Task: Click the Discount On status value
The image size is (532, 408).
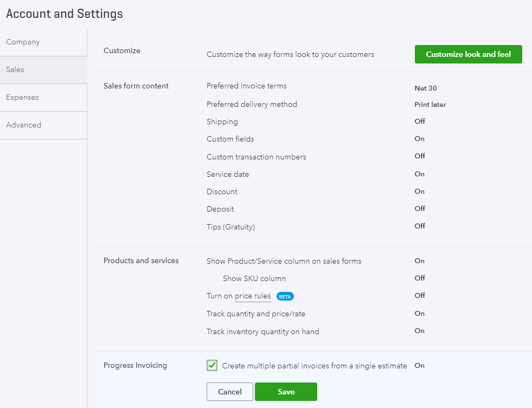Action: (419, 192)
